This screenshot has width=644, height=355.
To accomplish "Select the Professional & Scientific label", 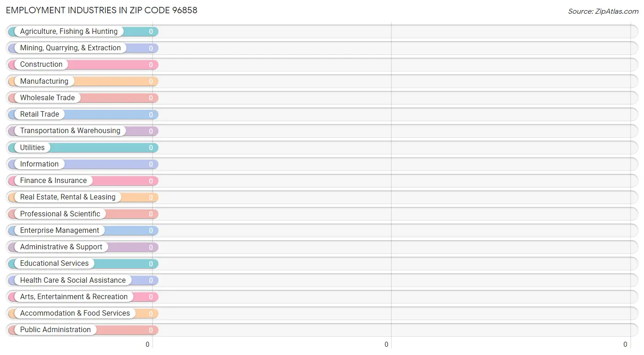I will point(60,214).
